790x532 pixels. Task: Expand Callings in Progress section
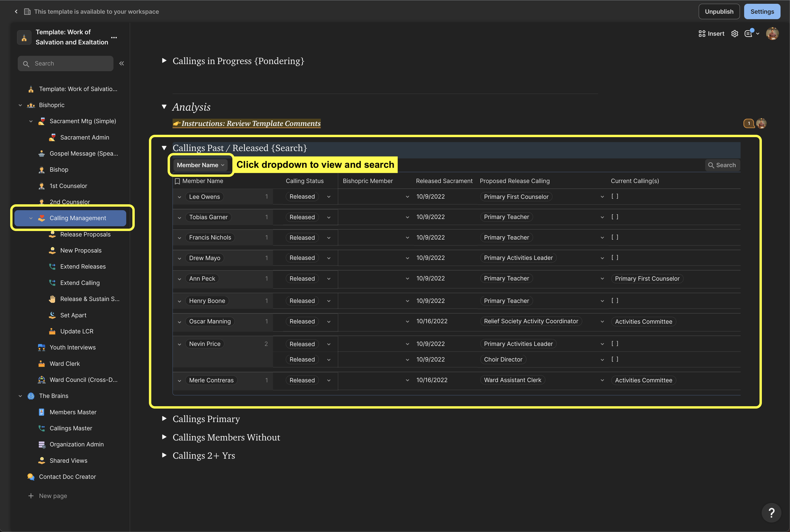coord(164,61)
